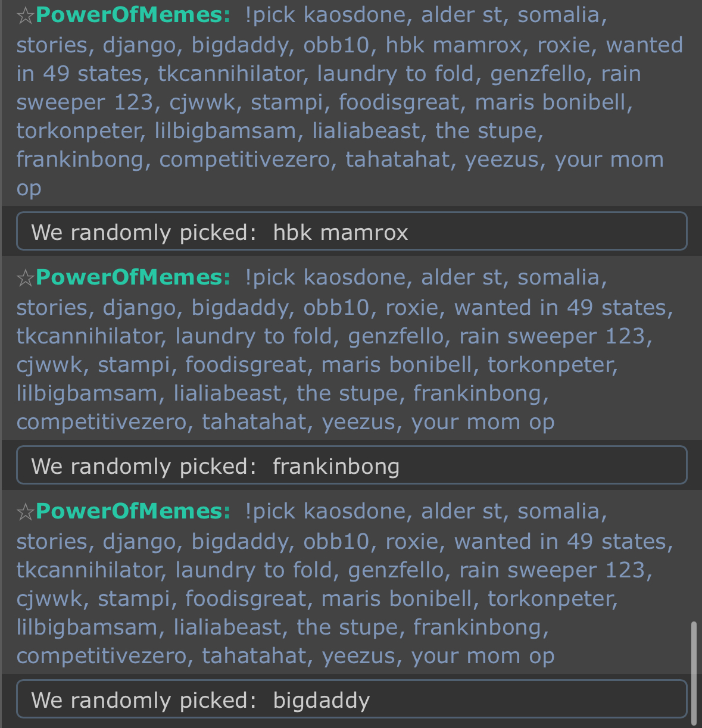702x728 pixels.
Task: Open PowerOfMemes' profile from the message listing hbk mamrox
Action: point(133,15)
